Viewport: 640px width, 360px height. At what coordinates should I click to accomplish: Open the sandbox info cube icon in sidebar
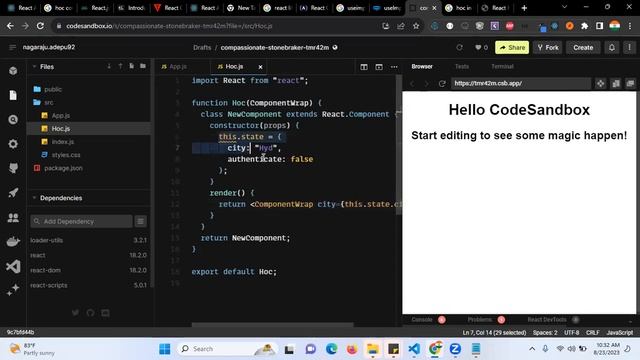[x=13, y=71]
